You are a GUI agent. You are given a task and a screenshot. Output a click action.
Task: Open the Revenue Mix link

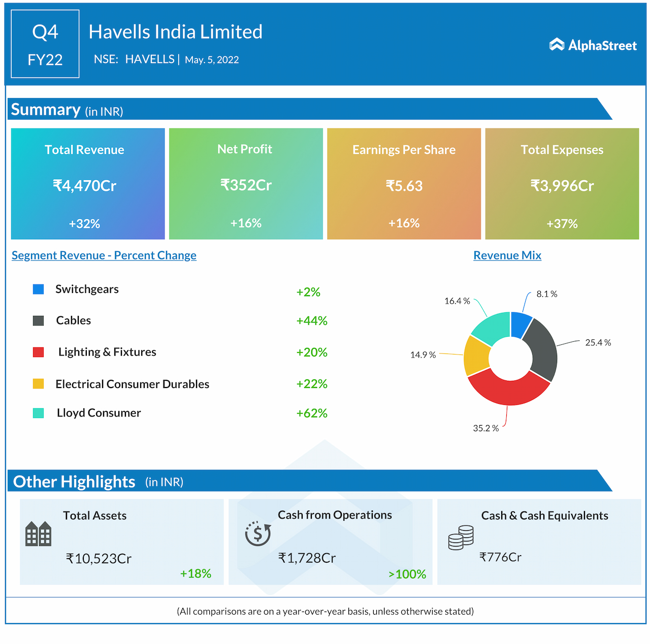pos(507,255)
